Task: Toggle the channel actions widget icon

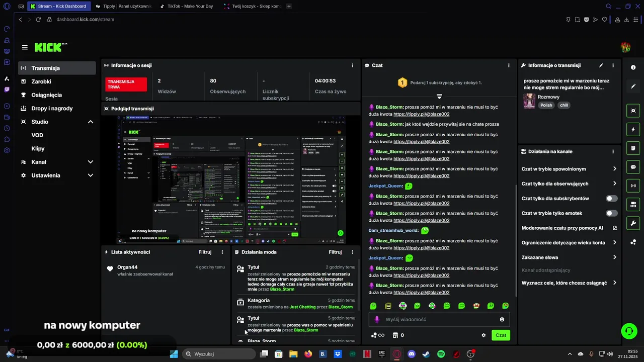Action: pos(633,205)
